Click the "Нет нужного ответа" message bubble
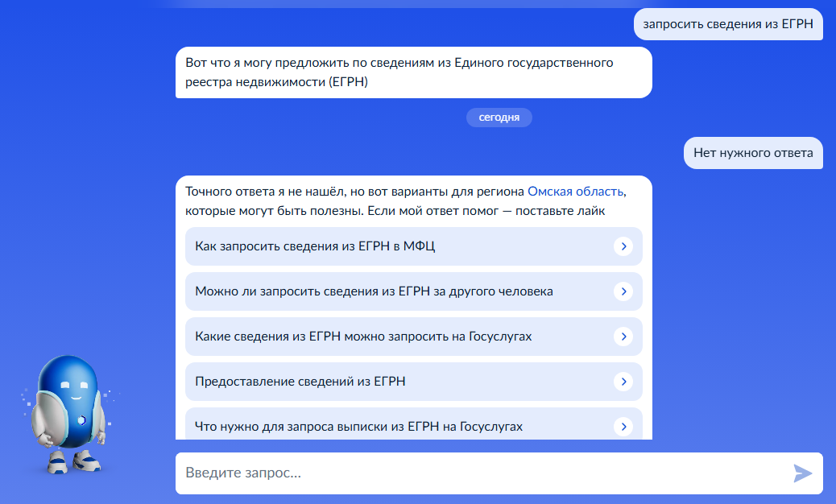This screenshot has height=504, width=836. 753,153
